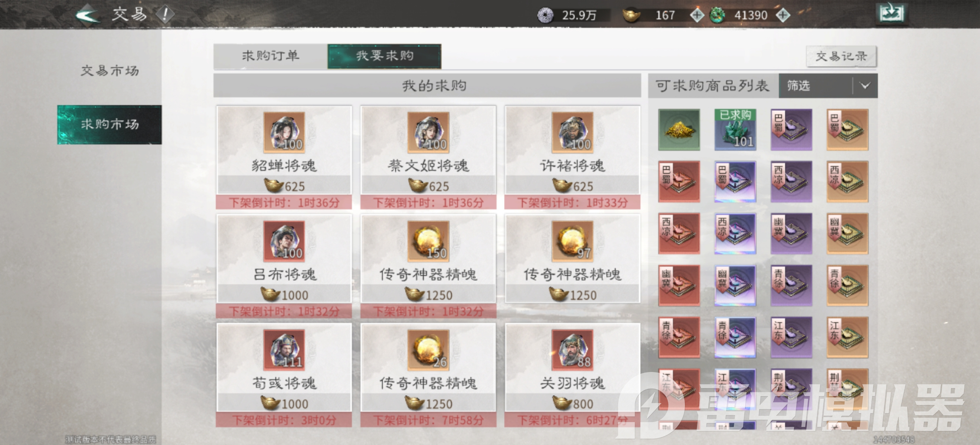Expand the 筛选 filter dropdown
The width and height of the screenshot is (980, 445).
pos(828,86)
